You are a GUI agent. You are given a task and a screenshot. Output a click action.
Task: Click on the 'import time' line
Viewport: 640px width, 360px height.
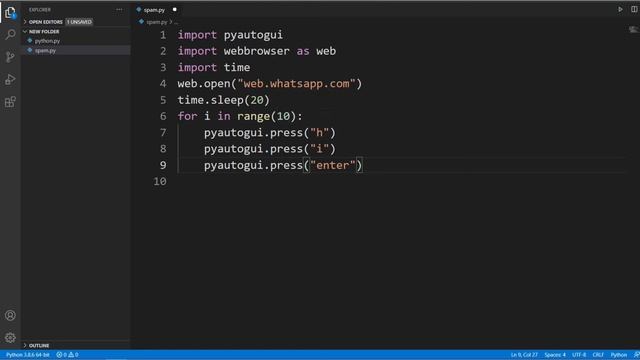click(213, 67)
